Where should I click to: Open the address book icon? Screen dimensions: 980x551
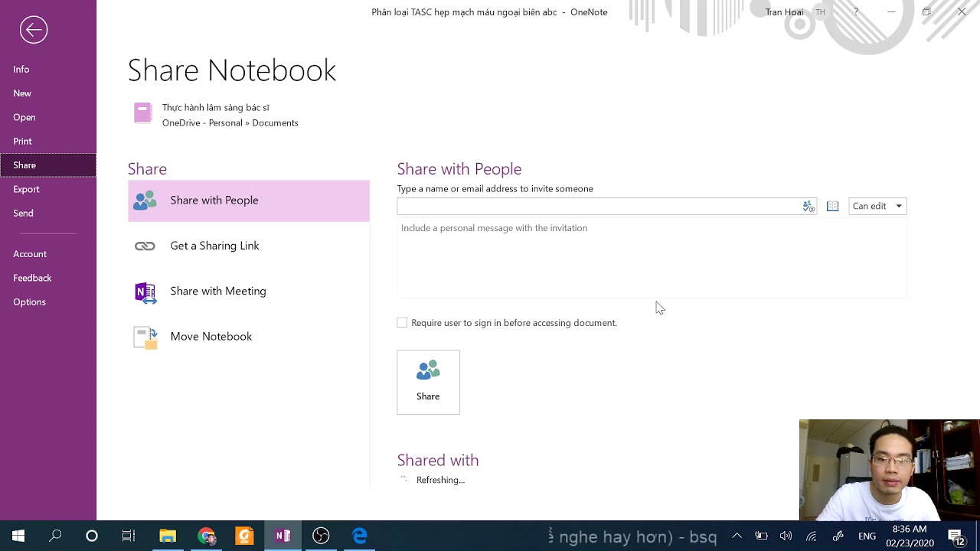click(833, 206)
